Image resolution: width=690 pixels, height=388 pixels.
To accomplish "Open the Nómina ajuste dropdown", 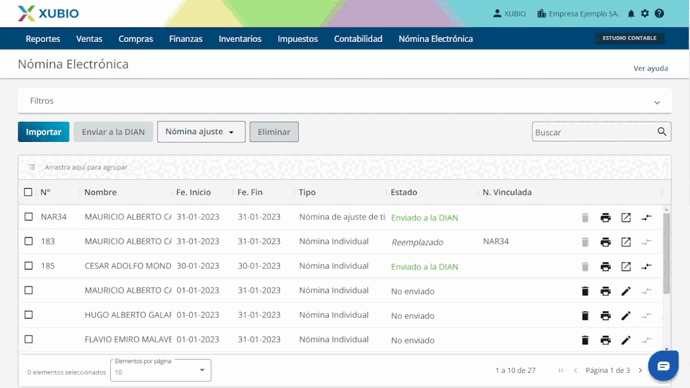I will click(x=201, y=132).
